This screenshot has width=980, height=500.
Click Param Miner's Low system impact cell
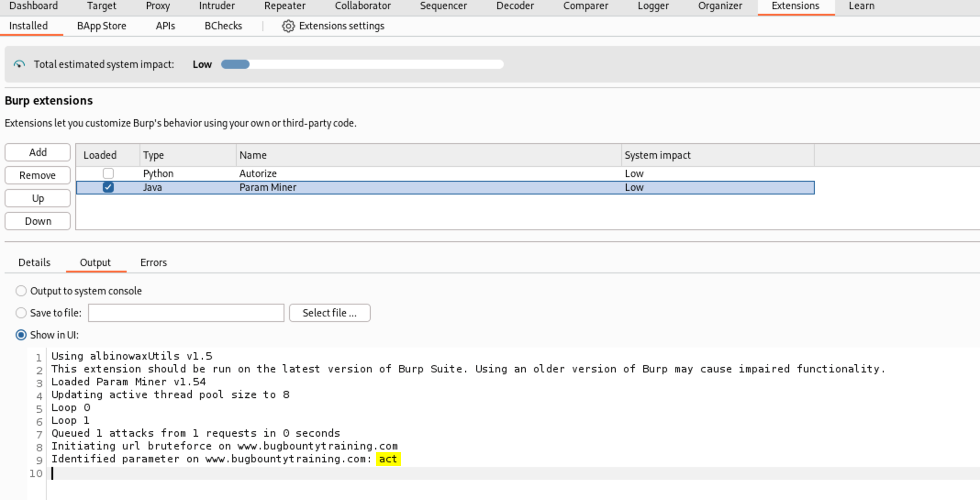click(634, 187)
